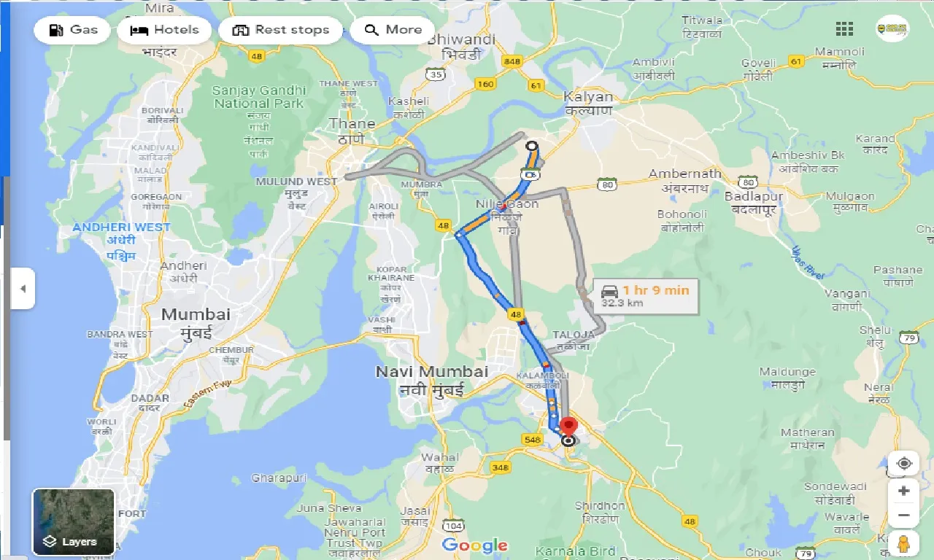Zoom in with the plus button

[x=903, y=491]
